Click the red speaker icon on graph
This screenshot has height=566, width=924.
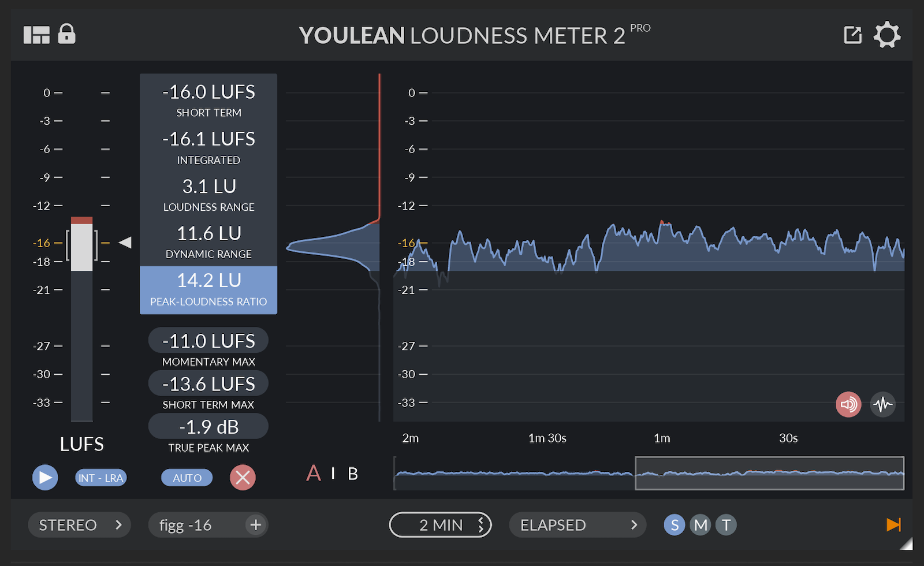pyautogui.click(x=848, y=404)
